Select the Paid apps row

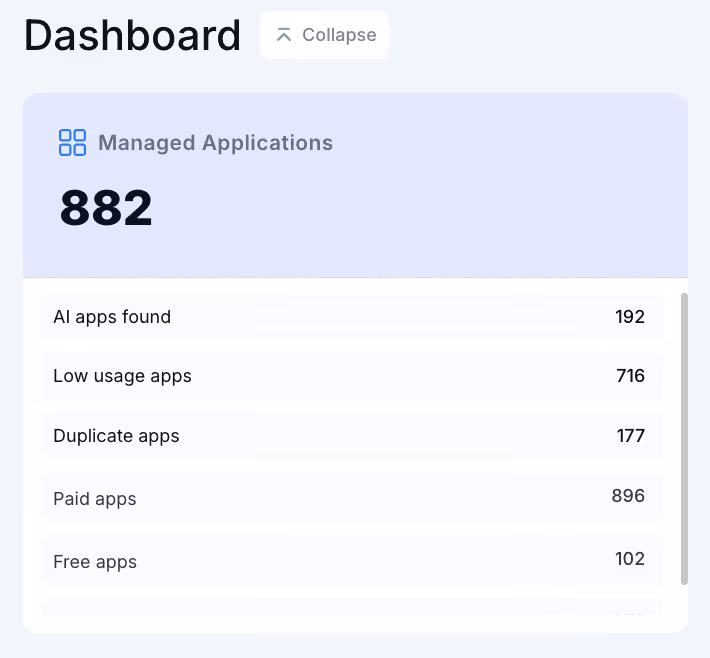[x=352, y=497]
